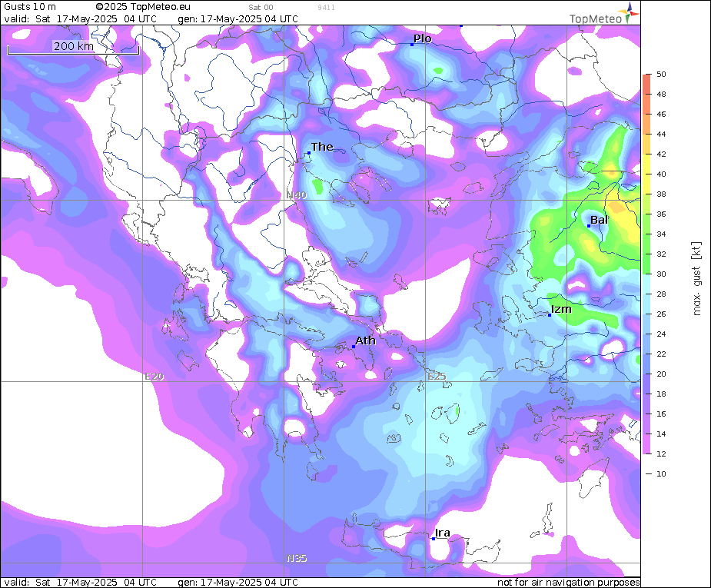Select the "The" city label
The height and width of the screenshot is (588, 711).
point(322,147)
